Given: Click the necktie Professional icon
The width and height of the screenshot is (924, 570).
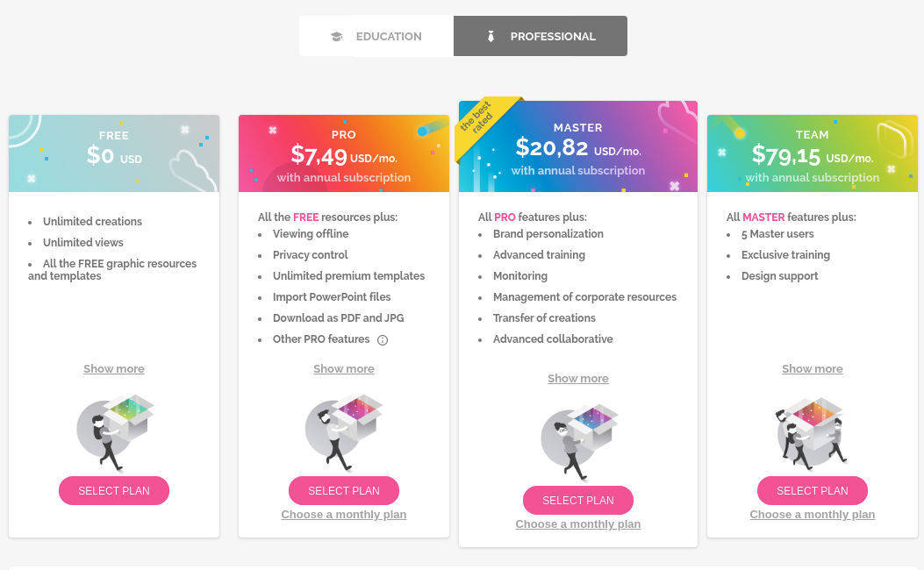Looking at the screenshot, I should pyautogui.click(x=490, y=36).
